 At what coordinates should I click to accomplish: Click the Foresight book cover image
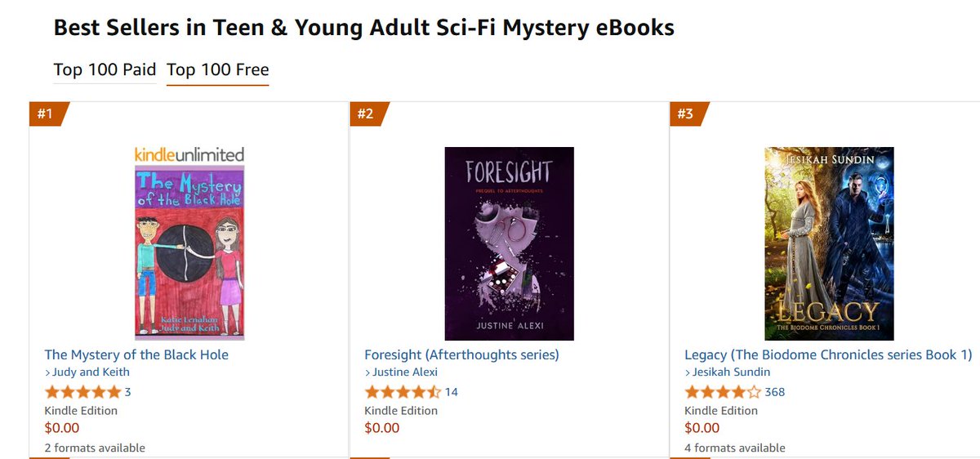[x=509, y=243]
